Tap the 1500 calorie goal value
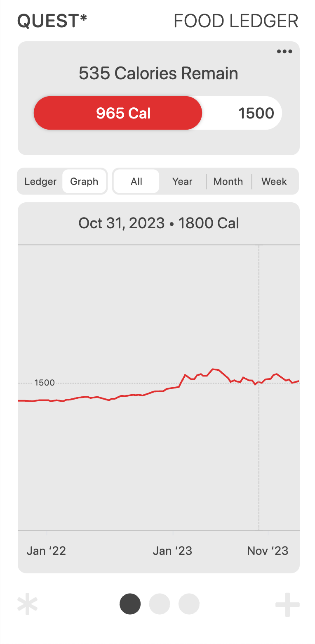The height and width of the screenshot is (644, 315). click(256, 113)
